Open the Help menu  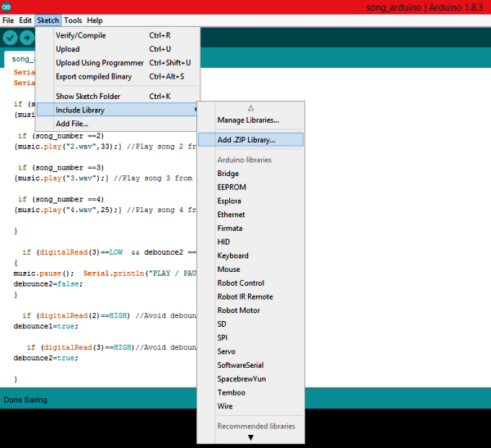(95, 20)
